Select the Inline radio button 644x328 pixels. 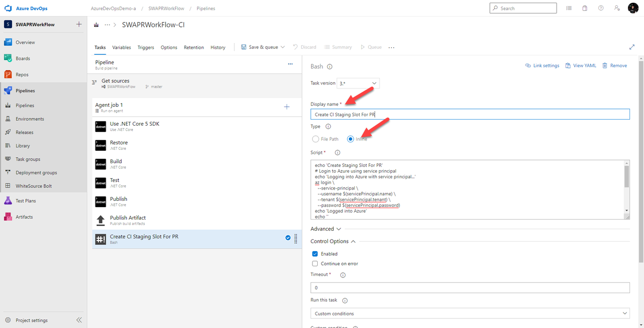click(x=350, y=139)
